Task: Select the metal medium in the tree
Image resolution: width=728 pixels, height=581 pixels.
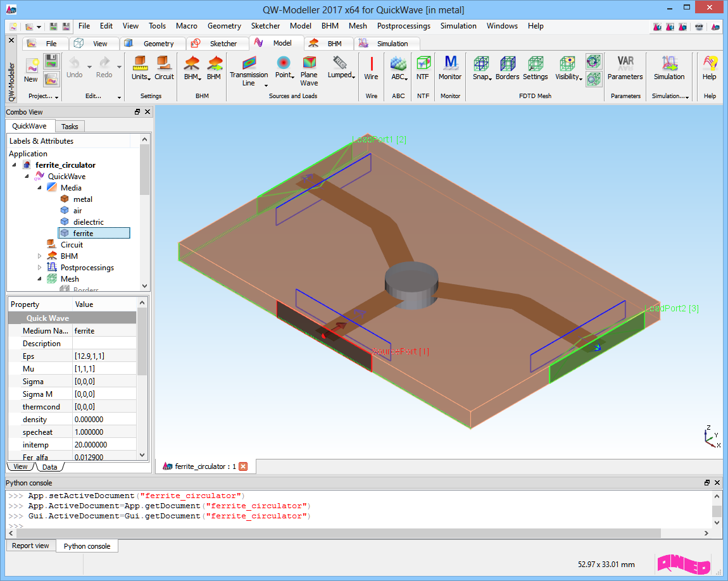Action: tap(83, 199)
